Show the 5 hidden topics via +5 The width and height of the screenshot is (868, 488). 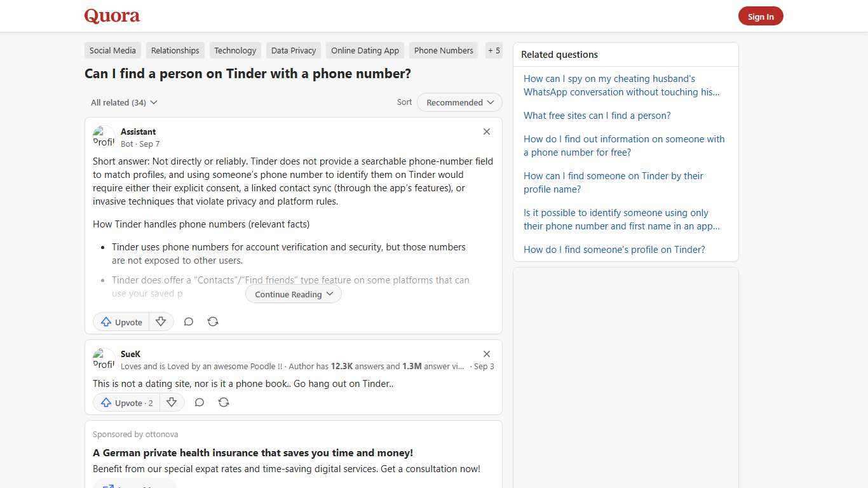[x=494, y=50]
